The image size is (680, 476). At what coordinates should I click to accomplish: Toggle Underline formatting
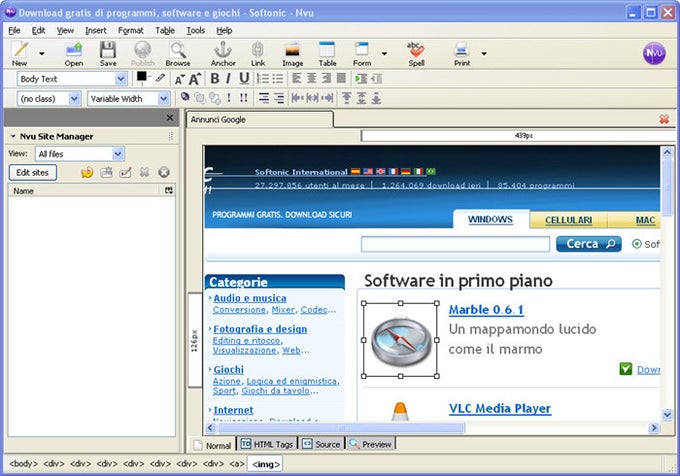[244, 78]
